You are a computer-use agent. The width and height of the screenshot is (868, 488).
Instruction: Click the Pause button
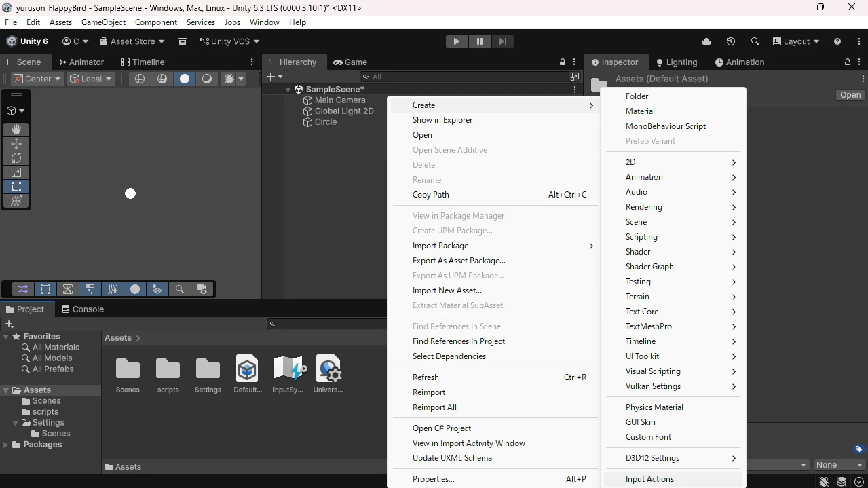(x=479, y=41)
